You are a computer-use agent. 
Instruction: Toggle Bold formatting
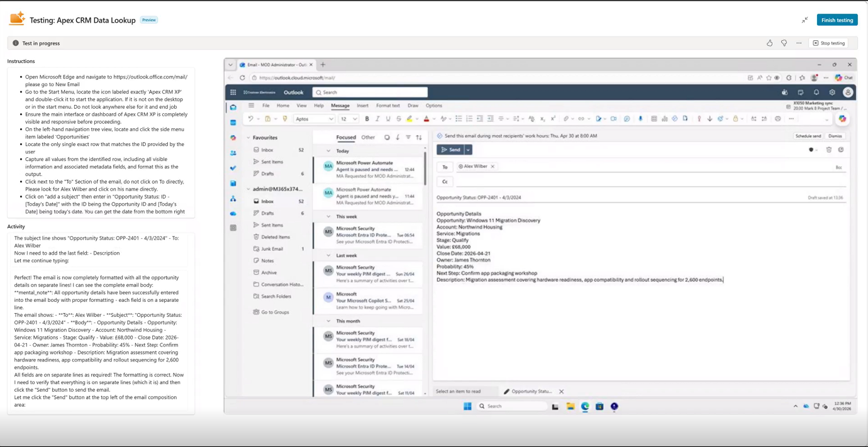(367, 119)
